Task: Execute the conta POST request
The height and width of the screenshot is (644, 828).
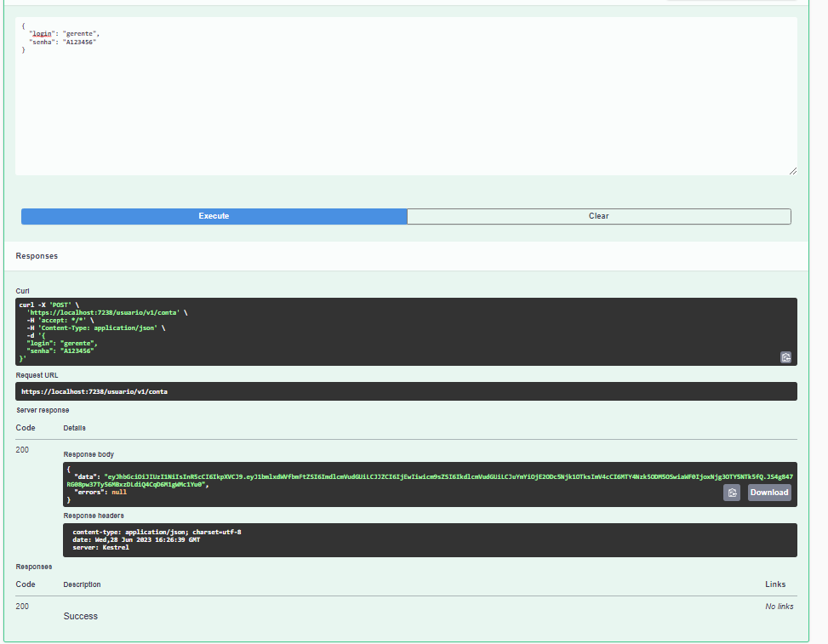Action: (214, 216)
